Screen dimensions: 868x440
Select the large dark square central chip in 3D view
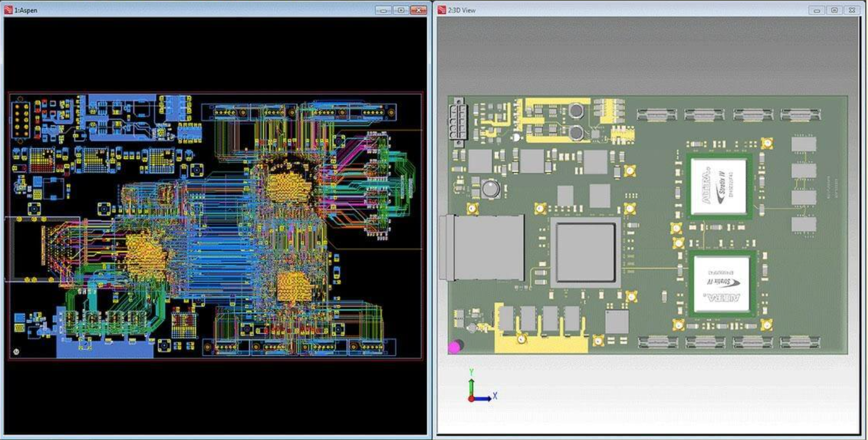click(x=586, y=253)
